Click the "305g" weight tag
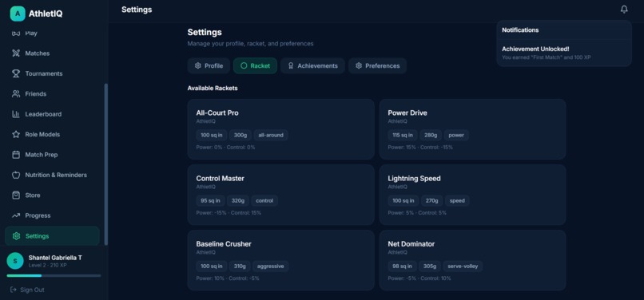This screenshot has width=644, height=300. click(430, 266)
